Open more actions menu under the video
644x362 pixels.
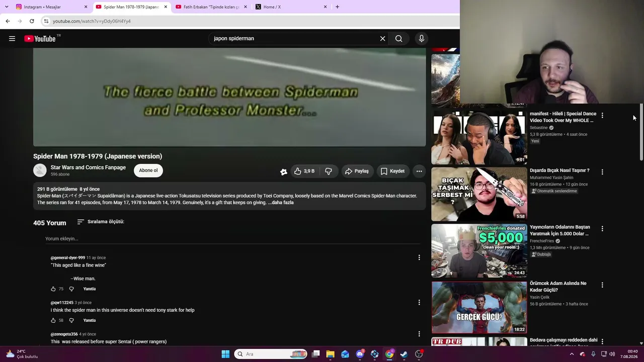point(419,171)
